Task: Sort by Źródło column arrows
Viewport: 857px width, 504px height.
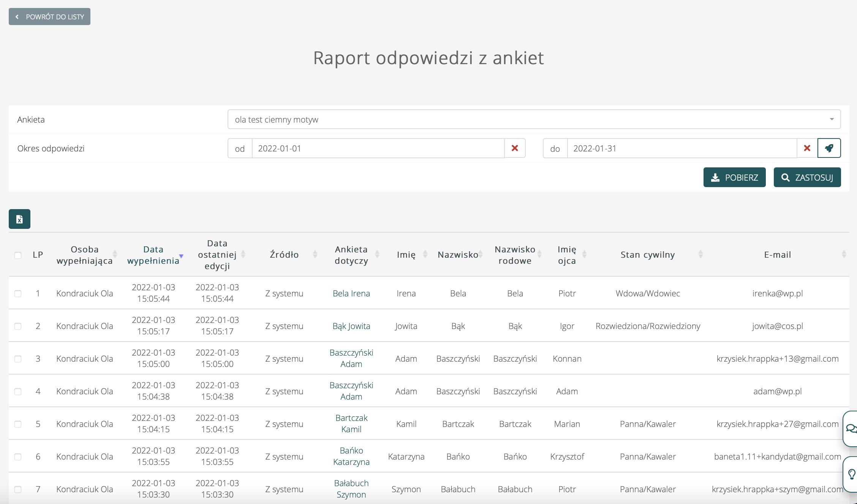Action: 315,255
